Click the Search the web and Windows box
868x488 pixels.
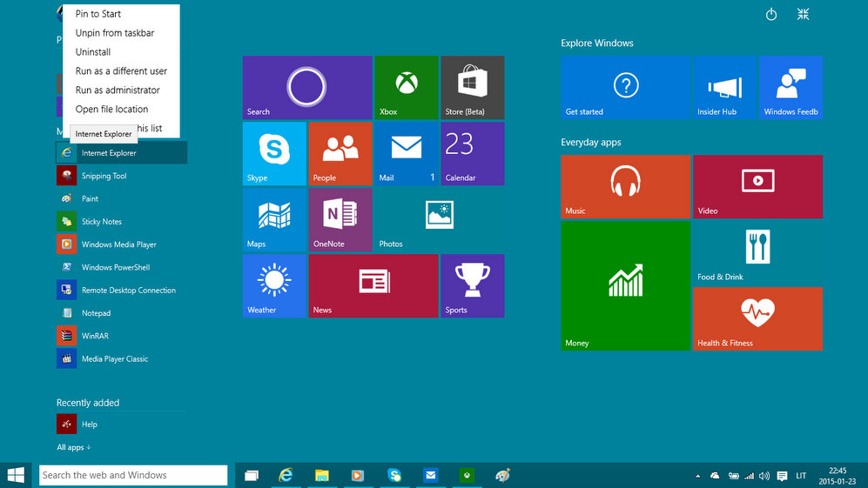(x=133, y=475)
